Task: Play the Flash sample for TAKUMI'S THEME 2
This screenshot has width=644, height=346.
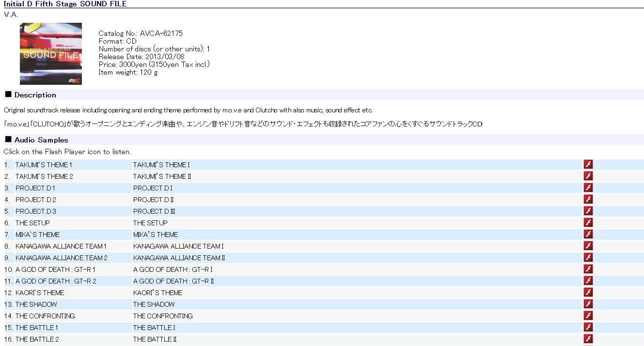Action: [x=588, y=176]
